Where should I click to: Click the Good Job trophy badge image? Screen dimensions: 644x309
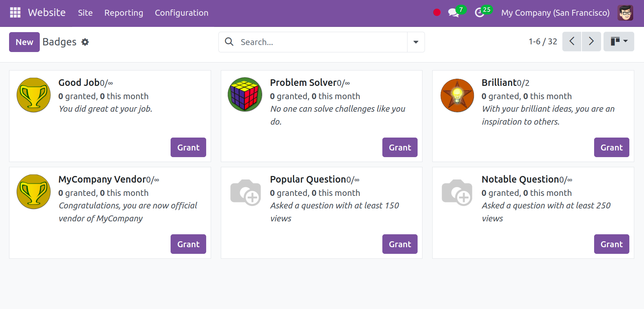33,95
